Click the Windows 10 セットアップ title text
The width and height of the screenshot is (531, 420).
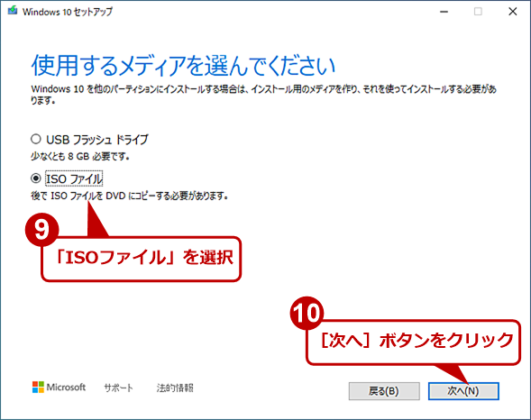click(x=68, y=12)
